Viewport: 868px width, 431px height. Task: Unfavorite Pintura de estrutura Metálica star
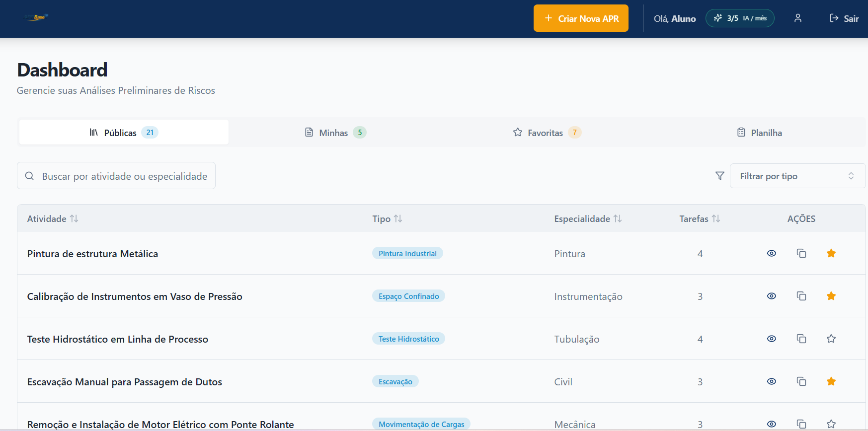[831, 253]
